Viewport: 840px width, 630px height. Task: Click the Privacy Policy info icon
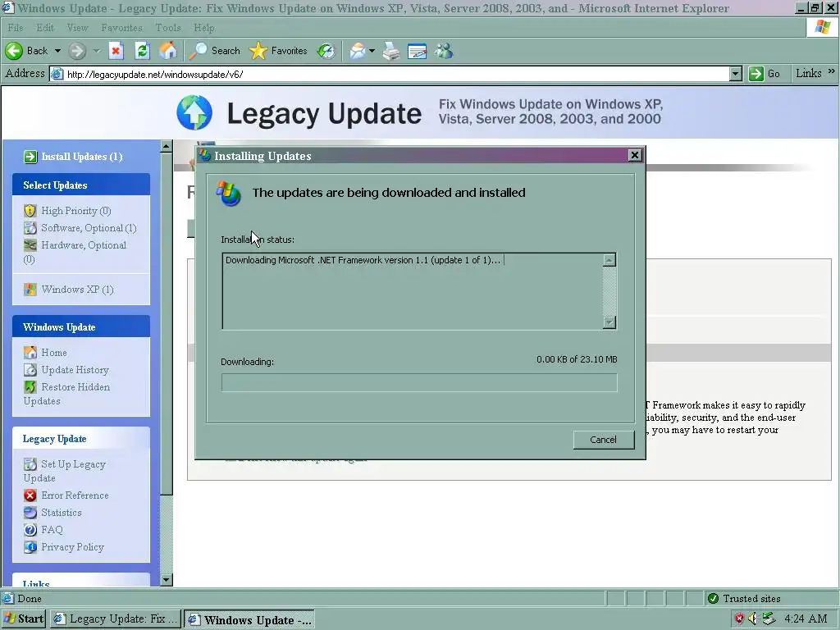(30, 547)
